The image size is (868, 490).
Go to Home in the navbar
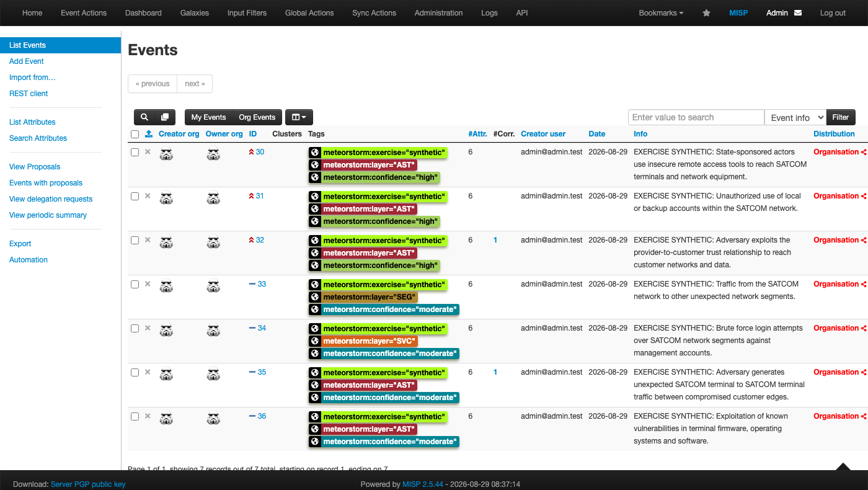click(32, 13)
